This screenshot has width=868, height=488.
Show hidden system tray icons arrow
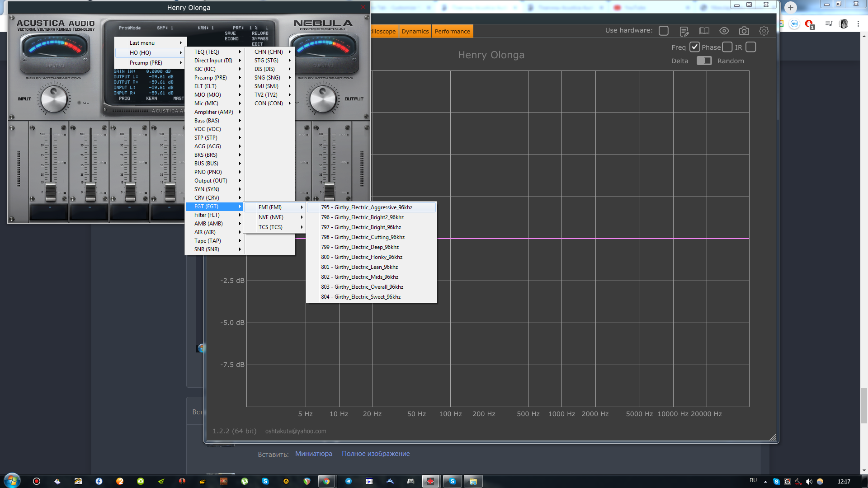pos(765,482)
